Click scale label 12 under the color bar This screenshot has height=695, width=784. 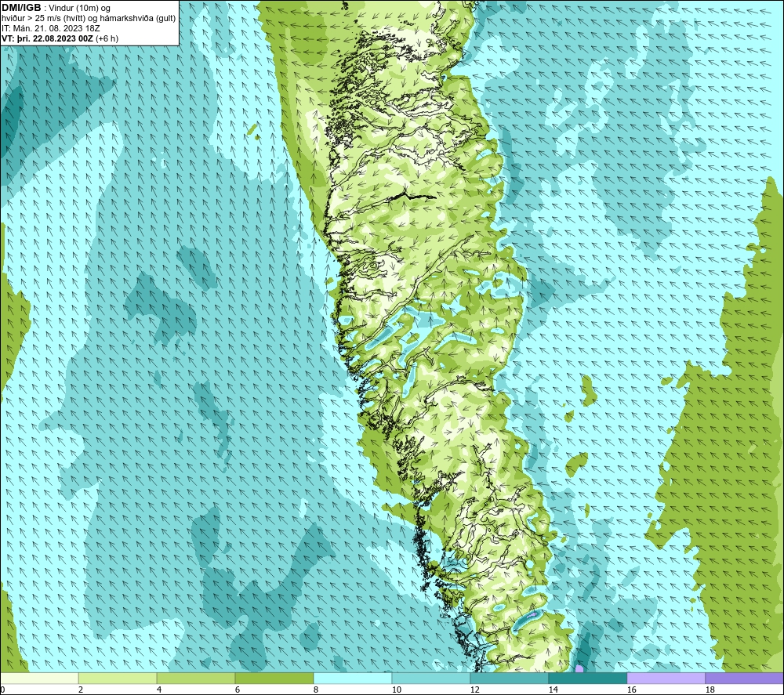pyautogui.click(x=475, y=690)
